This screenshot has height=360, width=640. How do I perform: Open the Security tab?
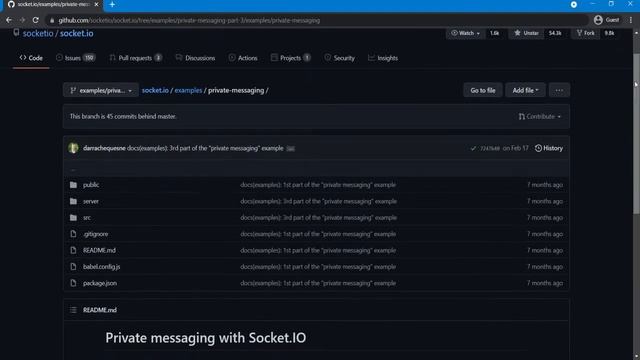[x=340, y=58]
